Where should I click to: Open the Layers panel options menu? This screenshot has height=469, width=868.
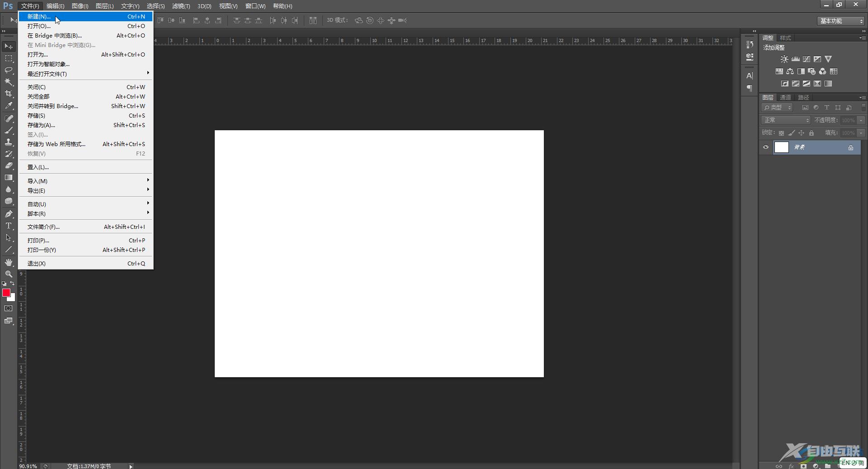[x=862, y=97]
